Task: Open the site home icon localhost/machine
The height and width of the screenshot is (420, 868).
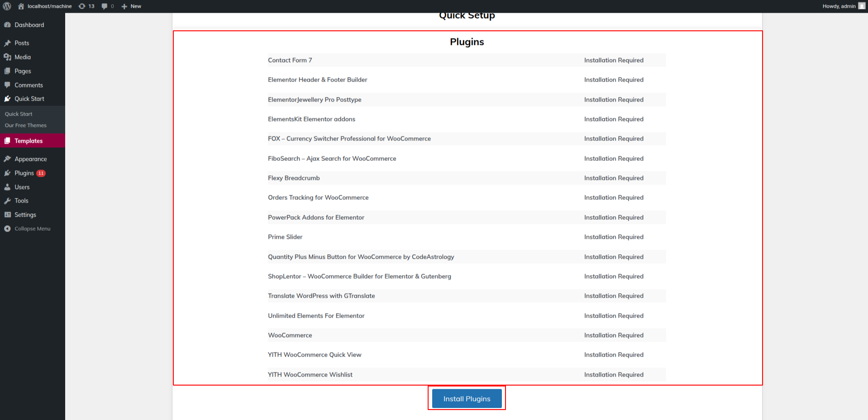Action: [x=21, y=6]
